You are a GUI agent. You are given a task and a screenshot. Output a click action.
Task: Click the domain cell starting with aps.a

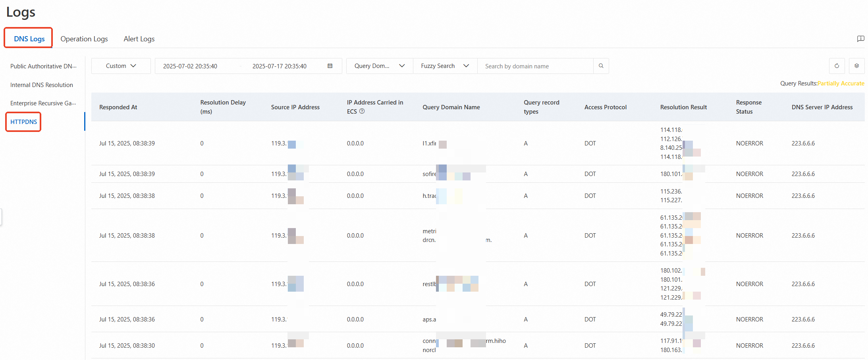coord(430,319)
